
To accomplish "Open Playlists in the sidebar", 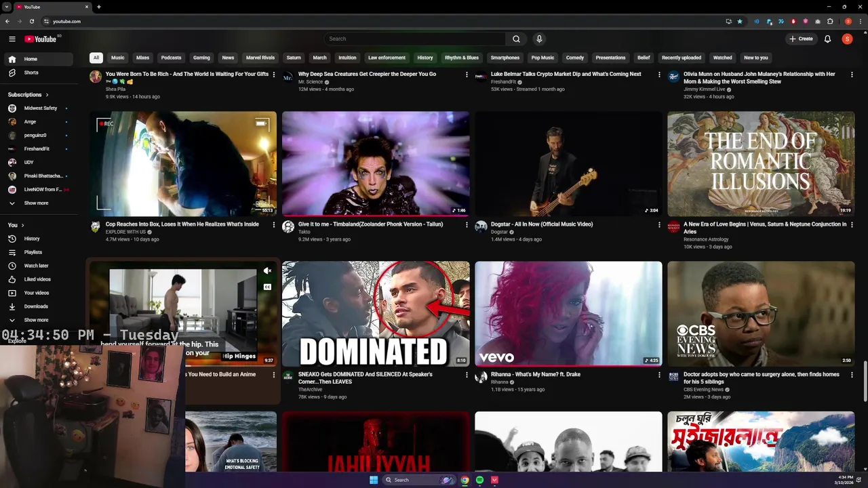I will (39, 252).
